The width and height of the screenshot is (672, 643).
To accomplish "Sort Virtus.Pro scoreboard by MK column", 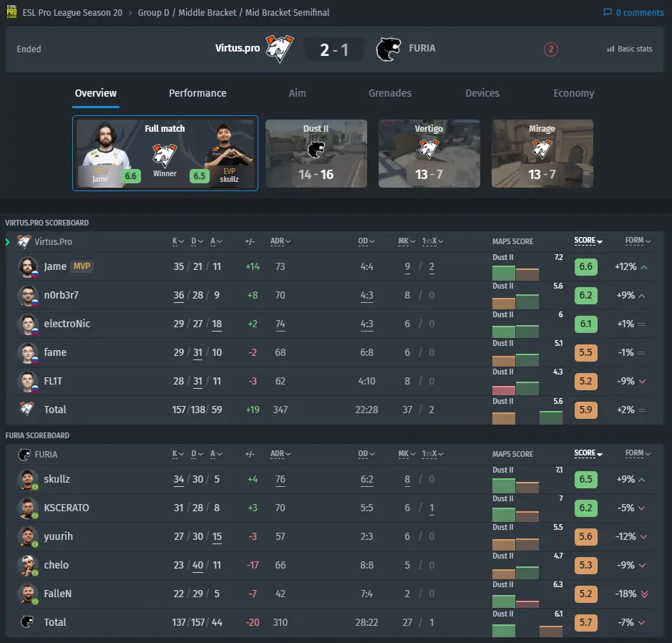I will tap(406, 241).
